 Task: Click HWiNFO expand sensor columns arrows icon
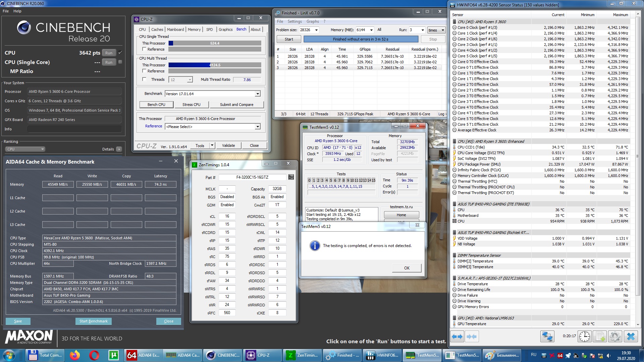457,337
